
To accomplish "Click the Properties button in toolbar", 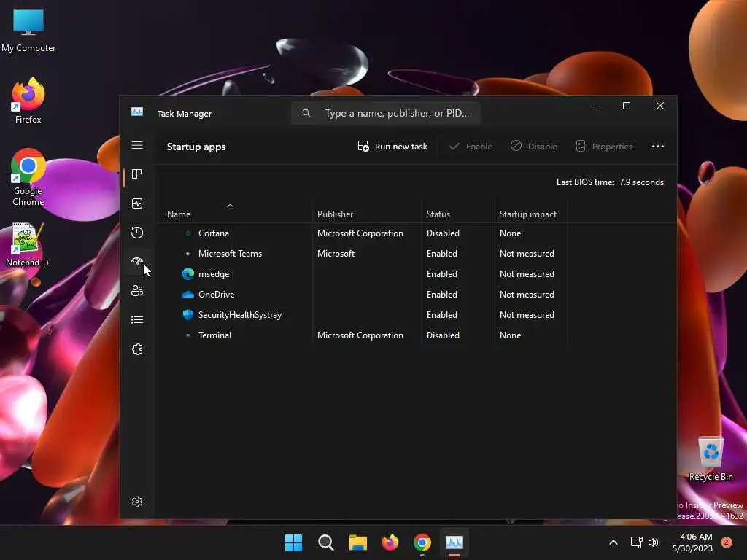I will point(604,146).
